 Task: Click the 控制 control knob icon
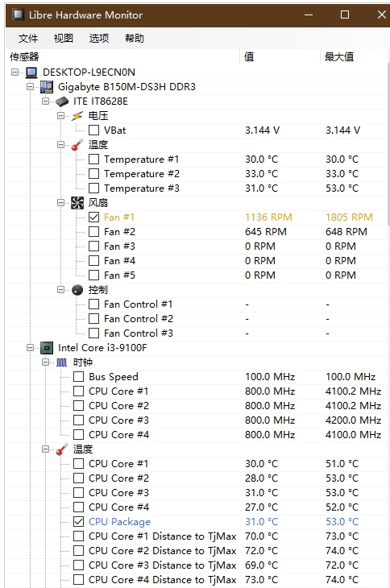tap(77, 290)
